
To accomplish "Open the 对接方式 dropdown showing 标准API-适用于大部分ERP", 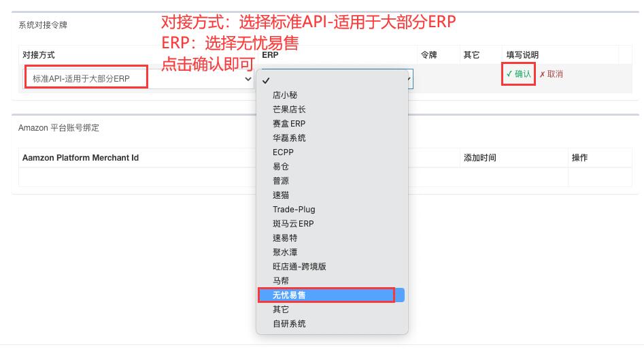I will 138,78.
